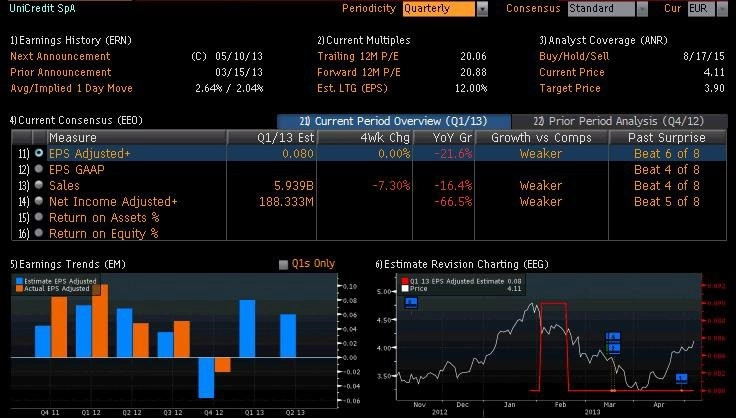
Task: Open the currency dropdown arrow
Action: coord(722,9)
